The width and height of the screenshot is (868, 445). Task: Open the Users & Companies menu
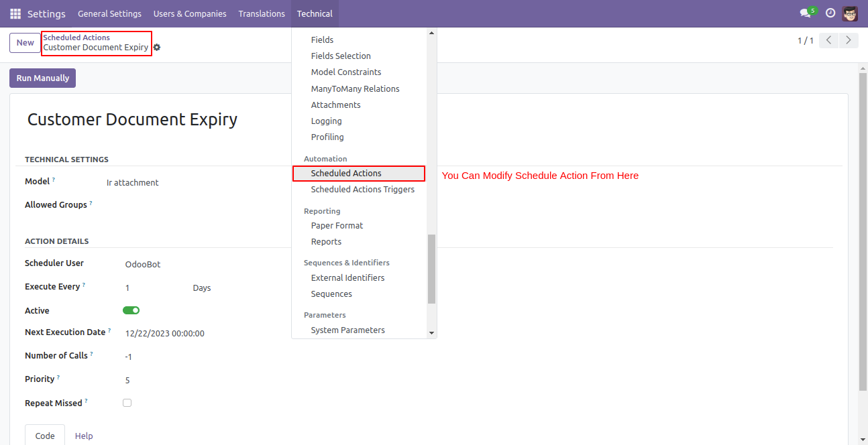point(190,13)
